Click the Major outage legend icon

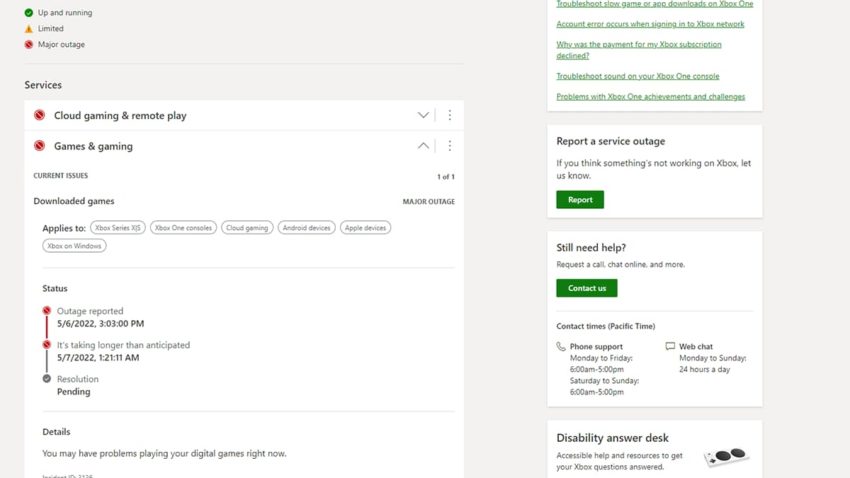(29, 44)
